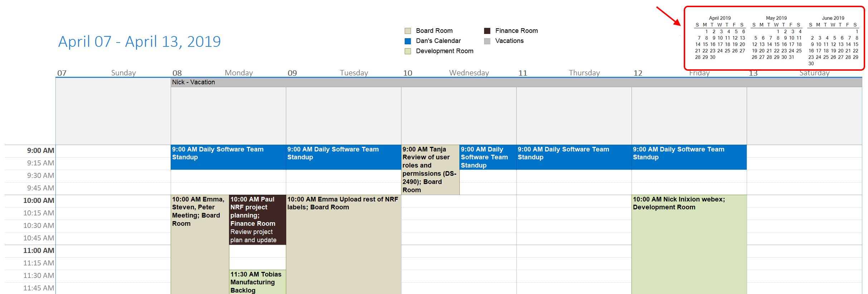Open Tanja's Review of user roles event
868x294 pixels.
[430, 170]
